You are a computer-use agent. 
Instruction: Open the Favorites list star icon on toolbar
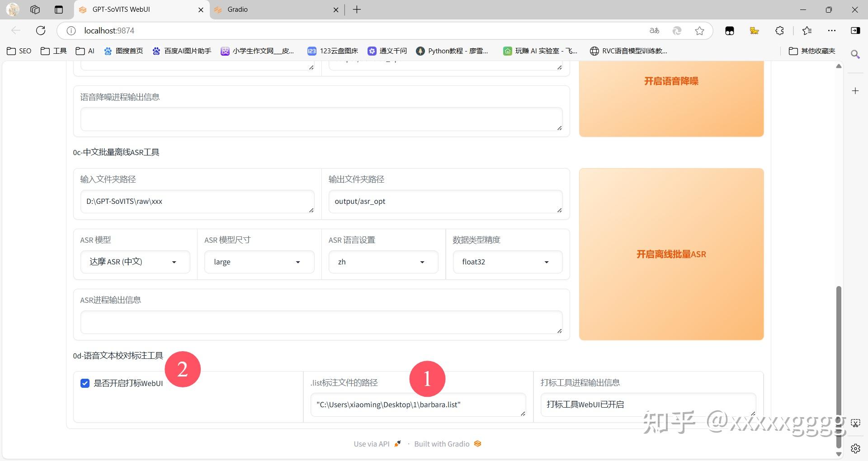pos(807,30)
